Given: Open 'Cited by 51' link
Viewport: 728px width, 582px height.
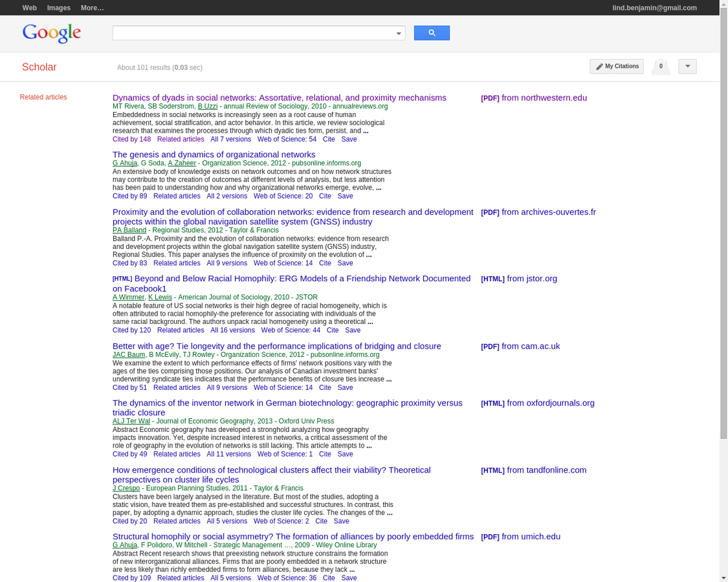Looking at the screenshot, I should click(129, 387).
